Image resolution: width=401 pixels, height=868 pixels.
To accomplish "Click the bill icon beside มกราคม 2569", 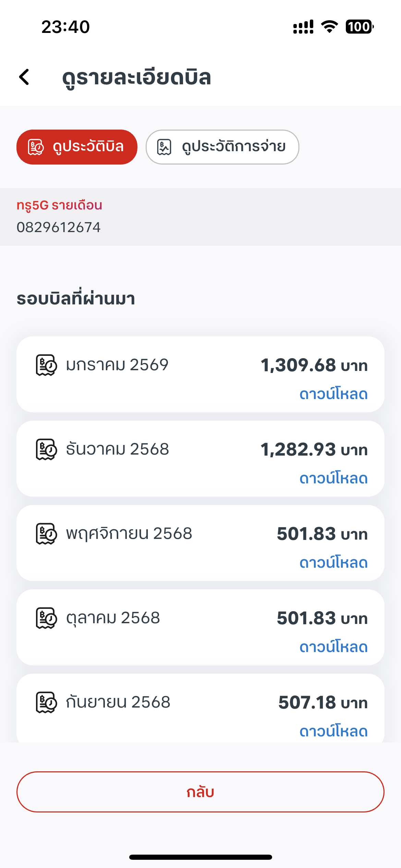I will tap(46, 365).
